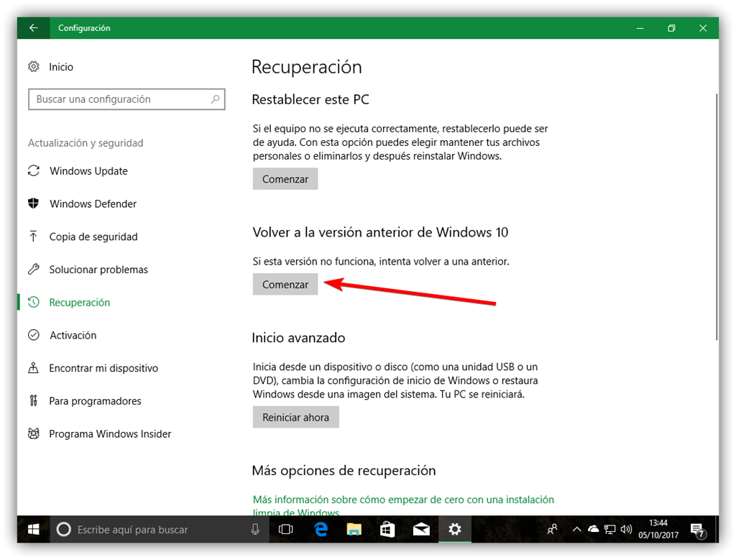Click the magnifier icon in the search box
The image size is (736, 560).
click(215, 99)
